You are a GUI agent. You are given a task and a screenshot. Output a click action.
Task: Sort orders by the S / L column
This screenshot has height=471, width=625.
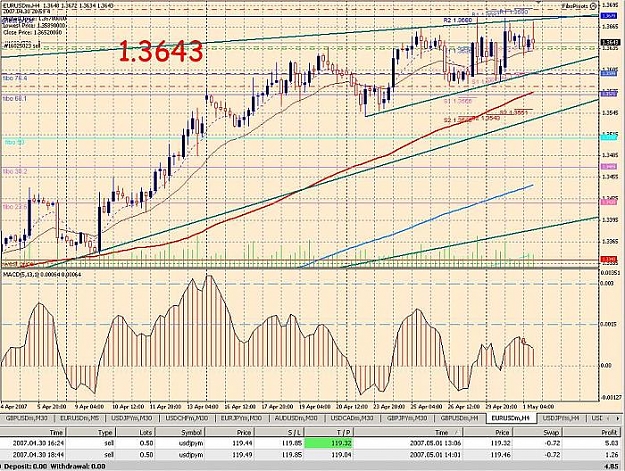click(279, 432)
